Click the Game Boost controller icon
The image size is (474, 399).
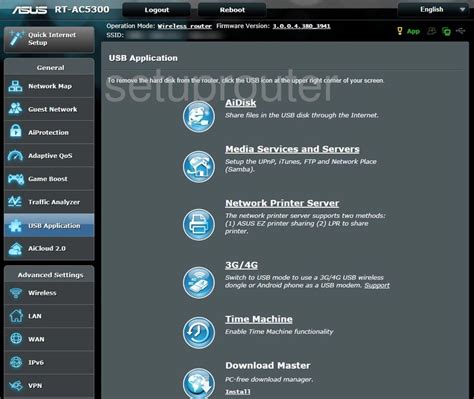point(16,179)
